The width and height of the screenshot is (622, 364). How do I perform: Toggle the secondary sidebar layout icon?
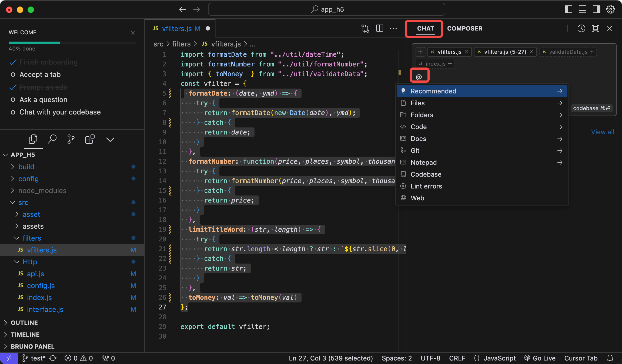(x=597, y=9)
